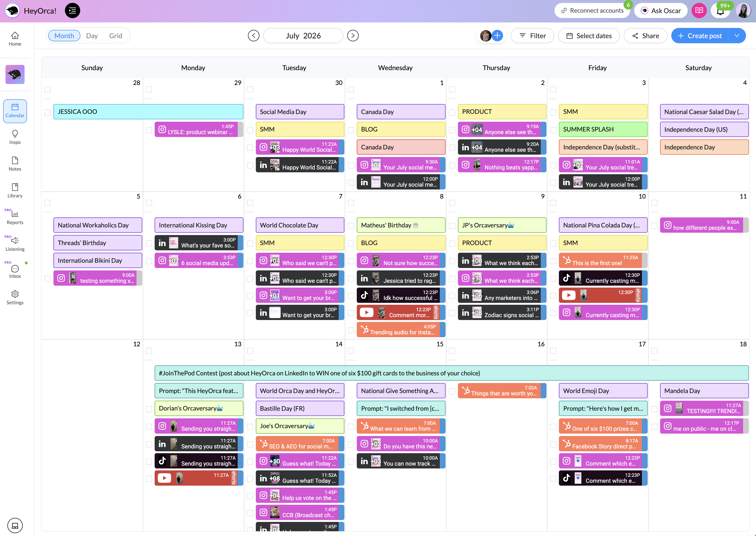Click the Share button
This screenshot has width=756, height=536.
tap(646, 36)
